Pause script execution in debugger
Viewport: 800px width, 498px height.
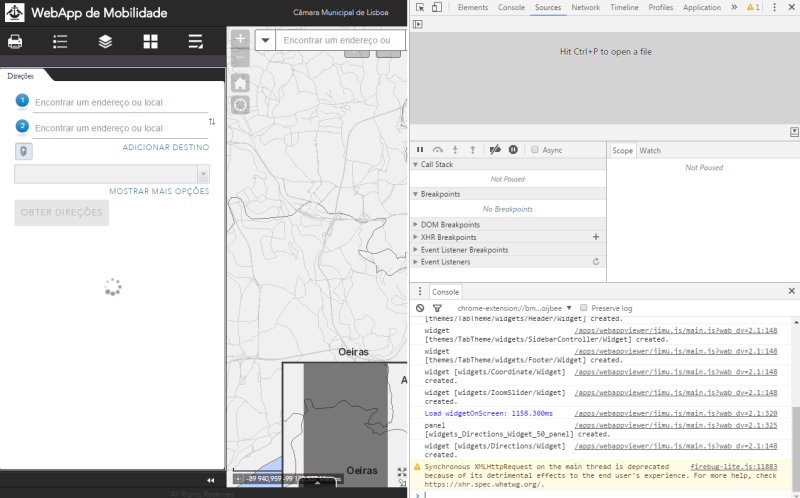420,149
